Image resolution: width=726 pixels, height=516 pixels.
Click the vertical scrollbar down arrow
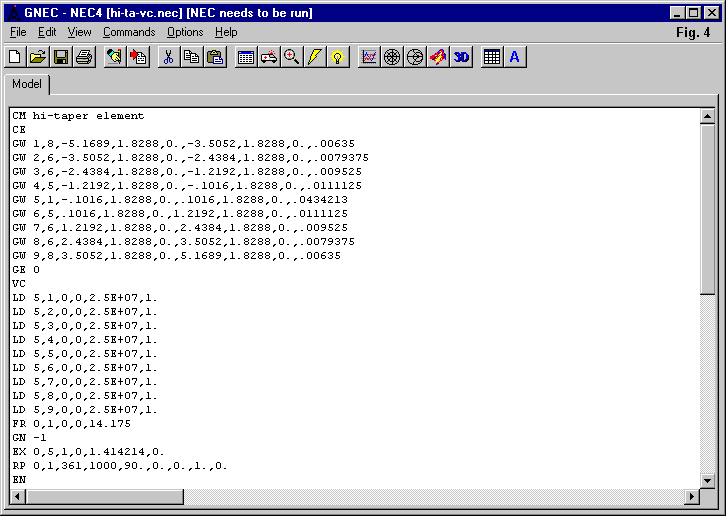point(708,480)
